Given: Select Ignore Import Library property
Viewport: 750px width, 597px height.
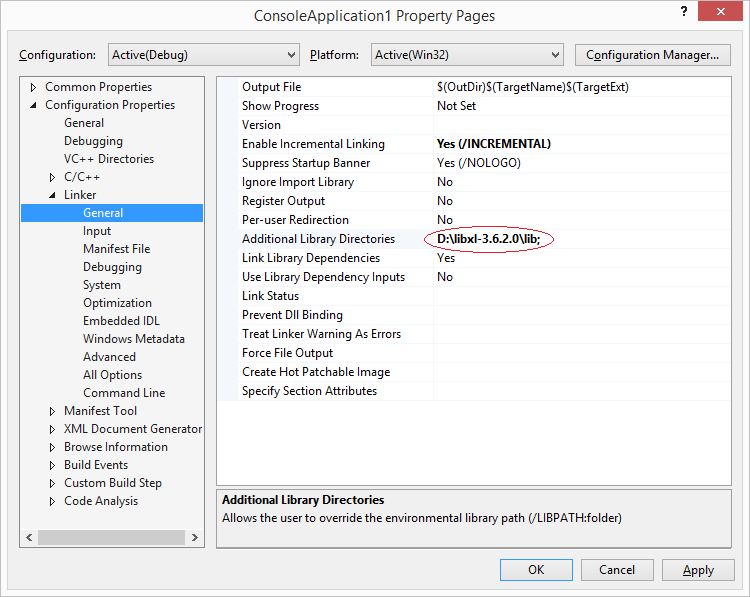Looking at the screenshot, I should (x=298, y=182).
